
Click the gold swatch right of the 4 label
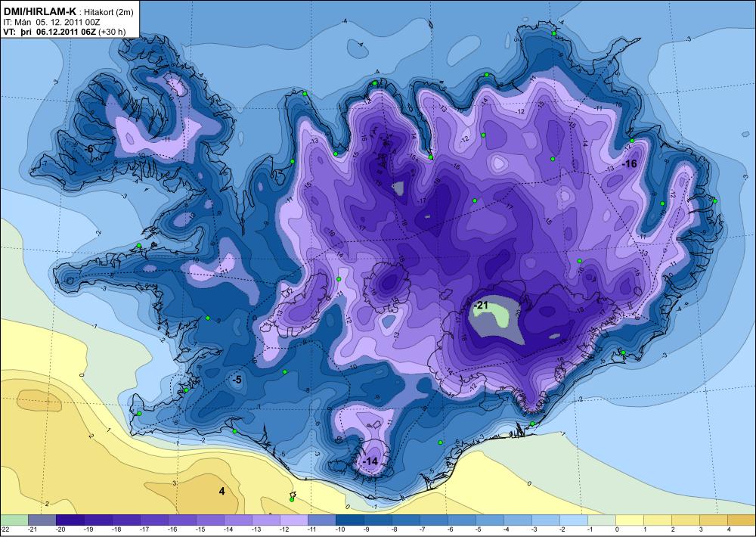742,520
